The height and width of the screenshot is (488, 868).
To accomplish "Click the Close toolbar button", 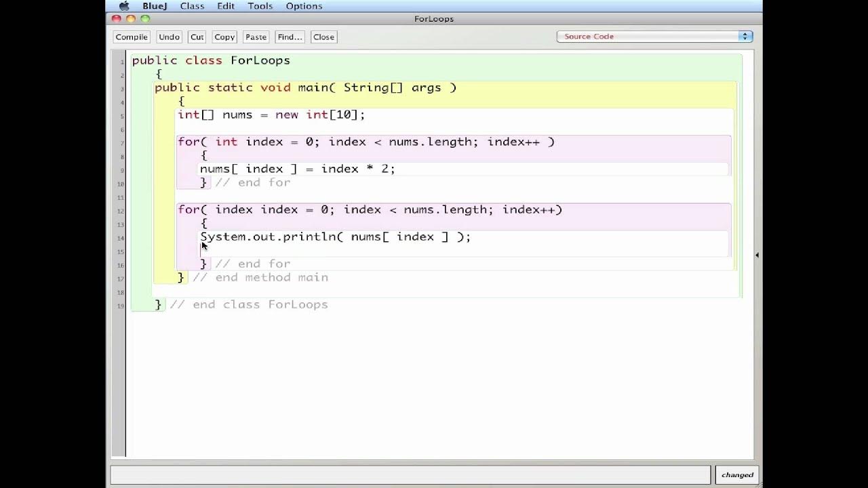I will [x=323, y=37].
